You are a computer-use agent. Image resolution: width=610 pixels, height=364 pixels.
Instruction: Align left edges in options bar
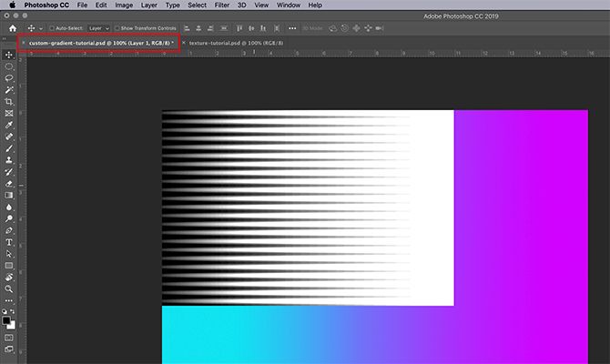tap(187, 28)
